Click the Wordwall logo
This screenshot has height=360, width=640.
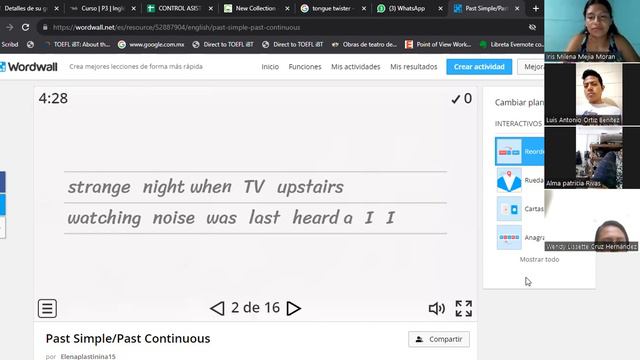tap(29, 67)
